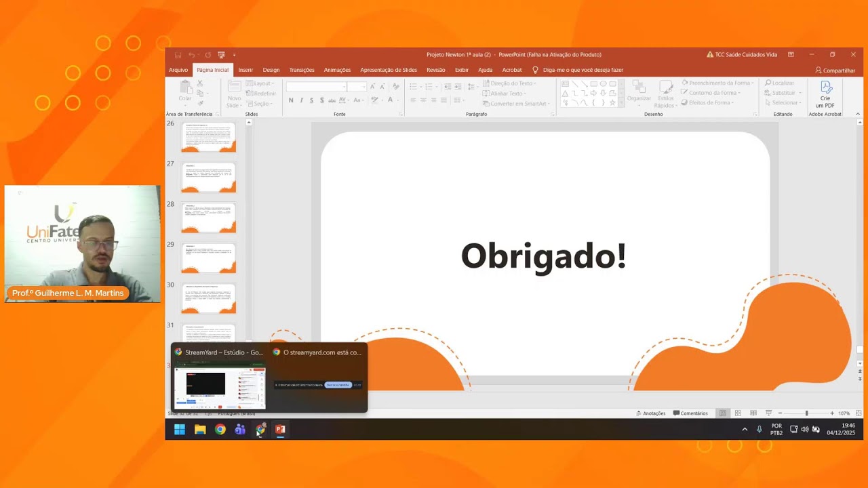This screenshot has width=868, height=488.
Task: Click the Localizar button
Action: [x=779, y=83]
